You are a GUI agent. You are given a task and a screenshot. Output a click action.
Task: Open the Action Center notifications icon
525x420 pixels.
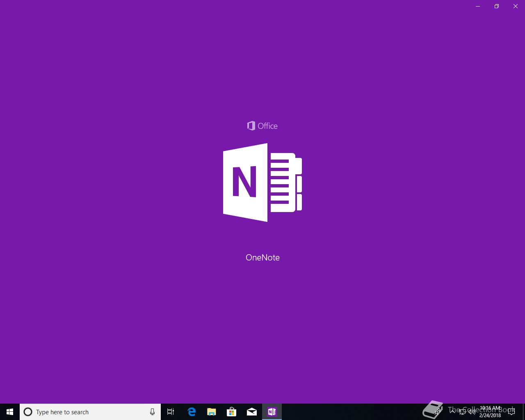point(511,412)
